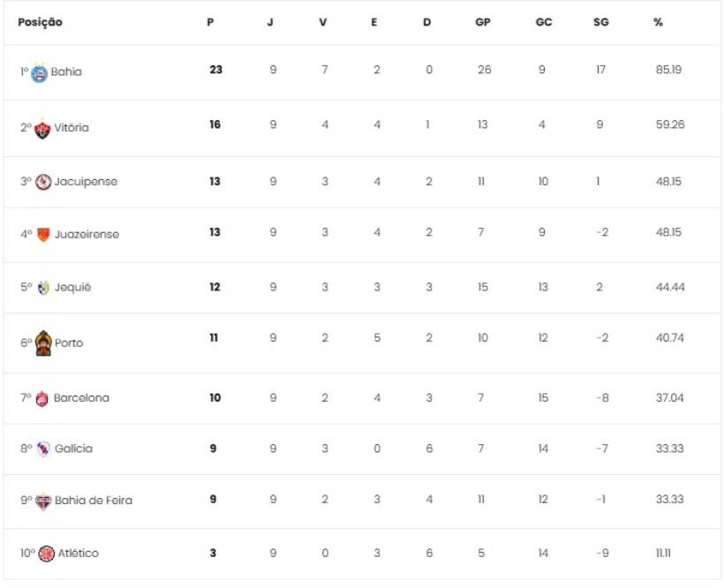The image size is (724, 588).
Task: Click the Bahia de Feira crest
Action: (43, 501)
